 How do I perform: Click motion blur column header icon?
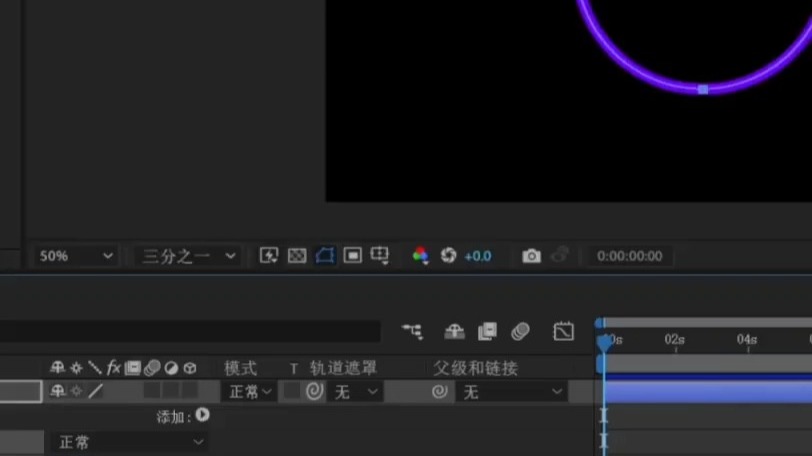tap(152, 367)
